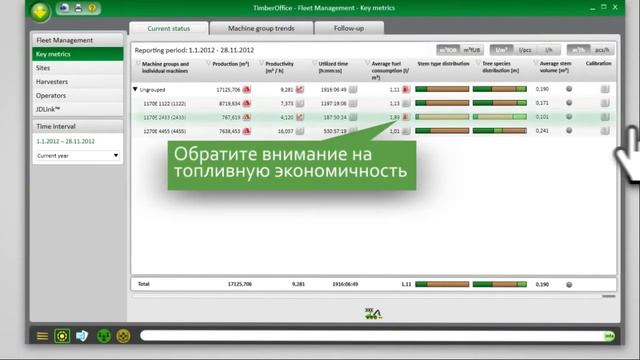Open the Current year time interval dropdown
The image size is (640, 360).
coord(78,156)
